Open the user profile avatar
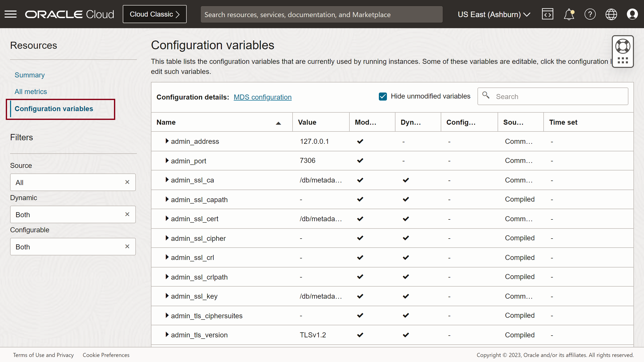The image size is (644, 362). (632, 14)
